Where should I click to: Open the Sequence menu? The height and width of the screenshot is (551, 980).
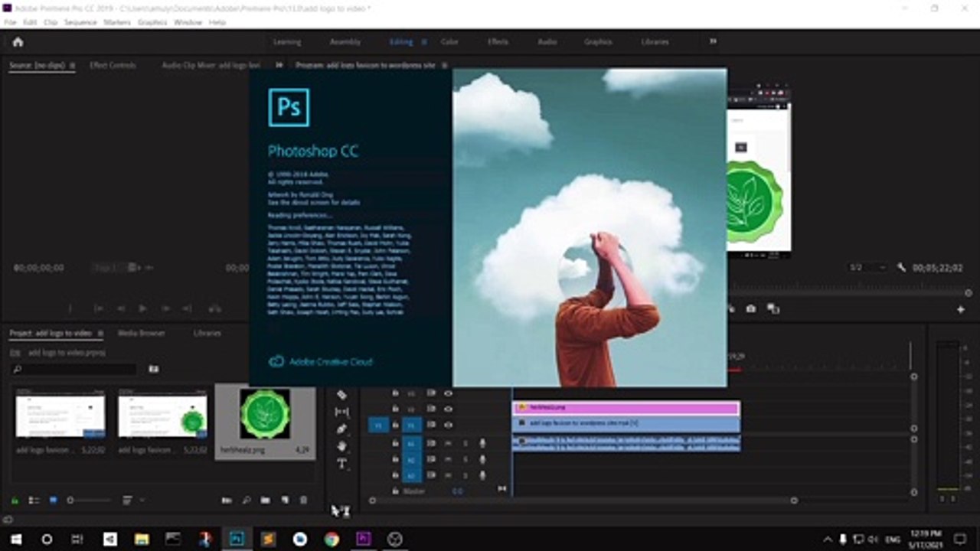click(80, 22)
